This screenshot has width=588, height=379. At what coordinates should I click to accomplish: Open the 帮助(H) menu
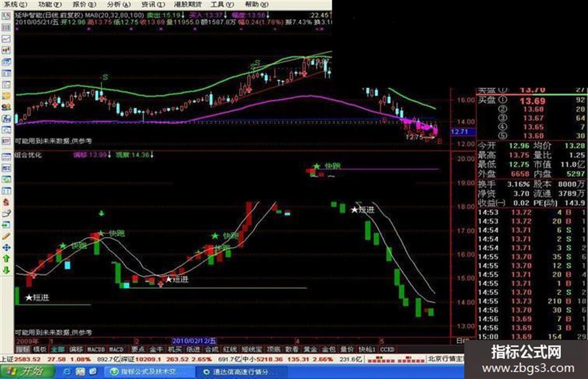coord(256,4)
